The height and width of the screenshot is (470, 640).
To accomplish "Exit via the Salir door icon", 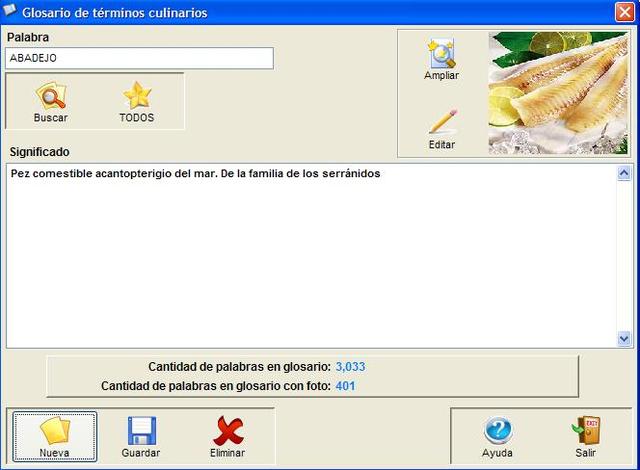I will point(586,430).
